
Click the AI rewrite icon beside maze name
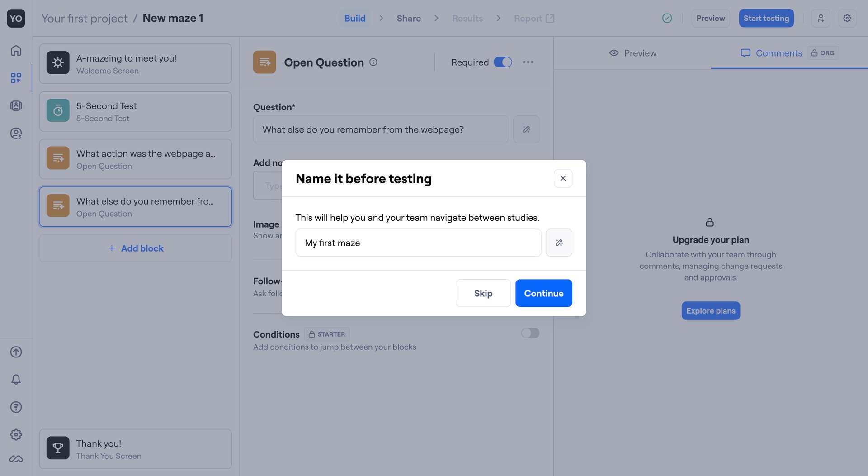(x=559, y=243)
